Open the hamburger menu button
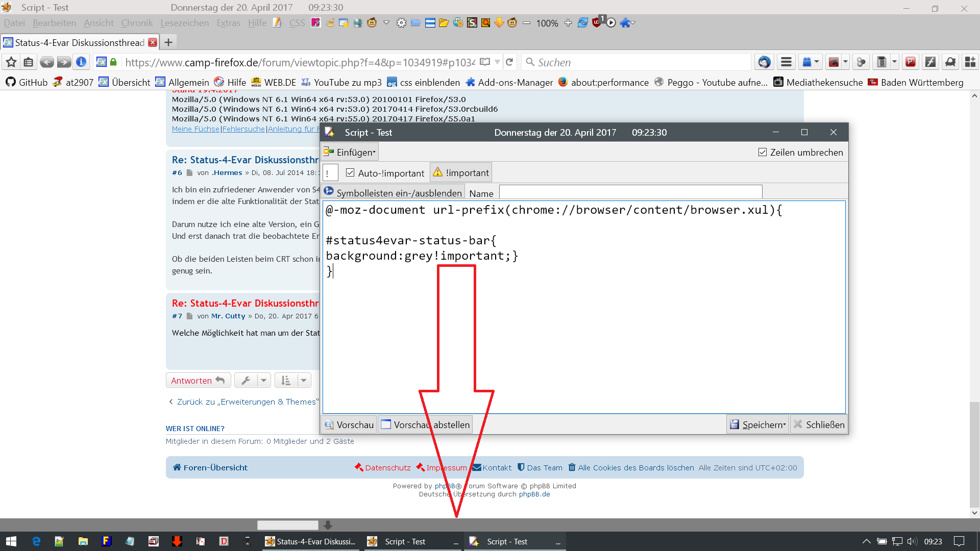Viewport: 980px width, 551px height. 786,62
